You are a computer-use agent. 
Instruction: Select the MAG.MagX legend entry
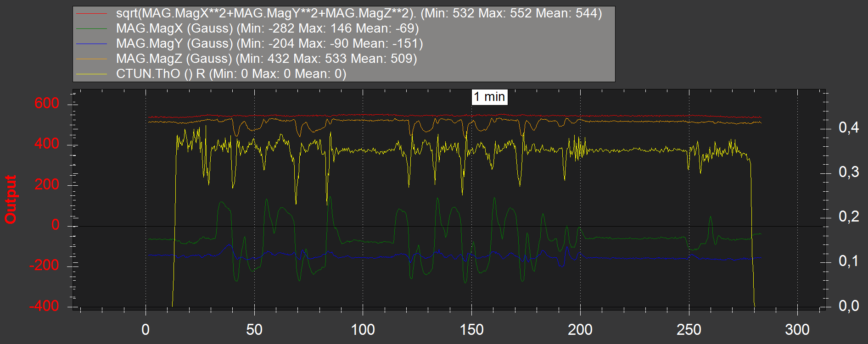pyautogui.click(x=247, y=28)
